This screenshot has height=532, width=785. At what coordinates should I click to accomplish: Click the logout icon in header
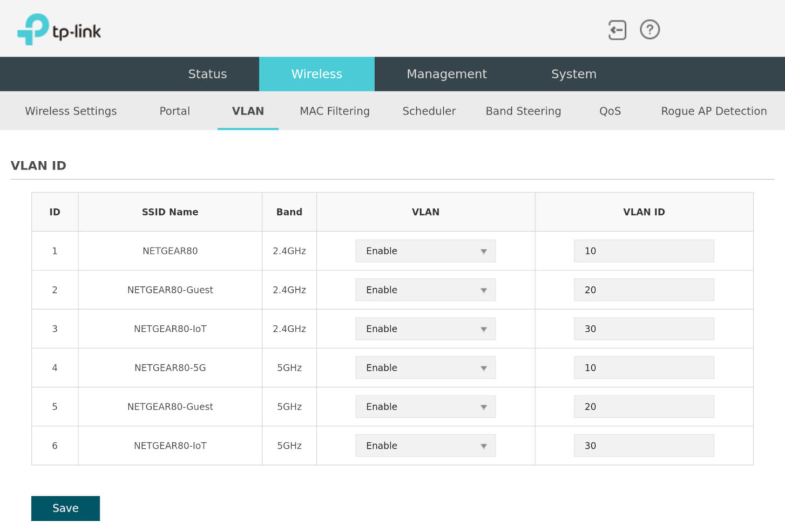pyautogui.click(x=617, y=30)
